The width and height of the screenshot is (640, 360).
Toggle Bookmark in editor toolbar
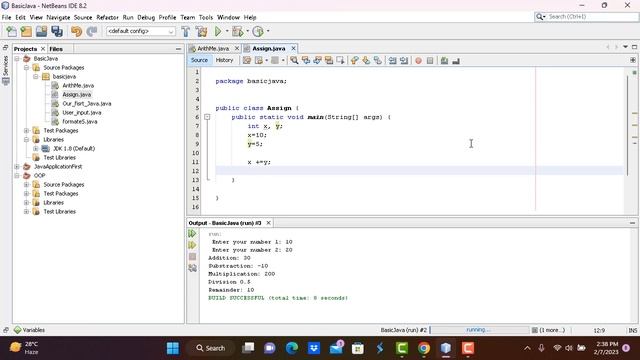tap(378, 60)
